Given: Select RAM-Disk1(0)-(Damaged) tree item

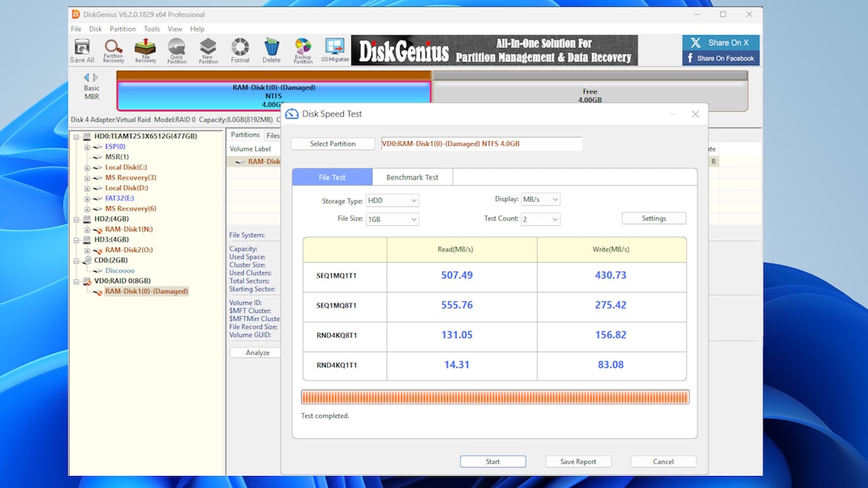Looking at the screenshot, I should tap(146, 291).
